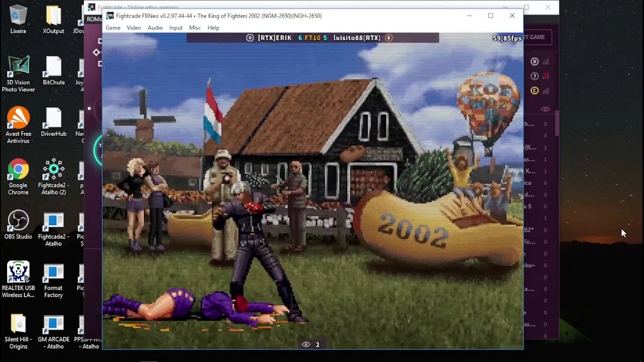The width and height of the screenshot is (644, 362).
Task: Click the red connection bars icon
Action: pos(546,76)
